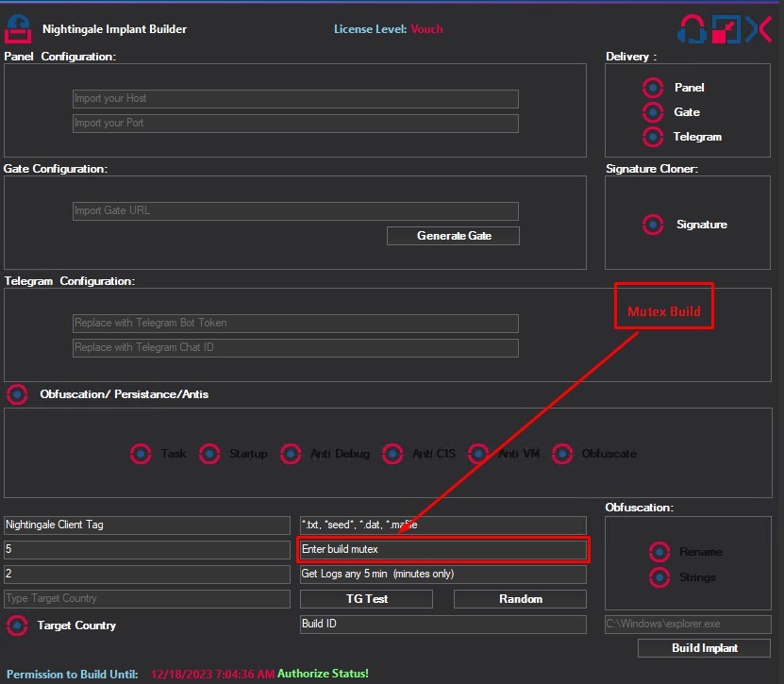Click the Build Implant button
This screenshot has width=784, height=684.
point(704,648)
